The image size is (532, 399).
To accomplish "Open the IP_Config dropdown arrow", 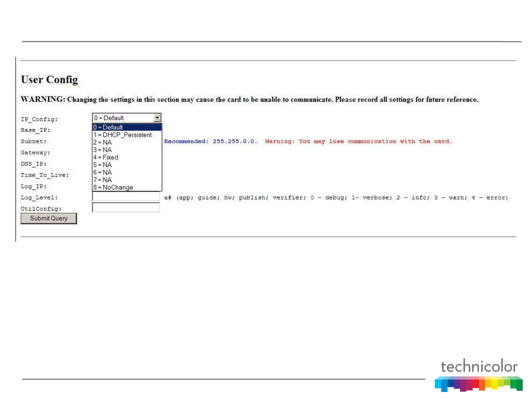I will (157, 118).
